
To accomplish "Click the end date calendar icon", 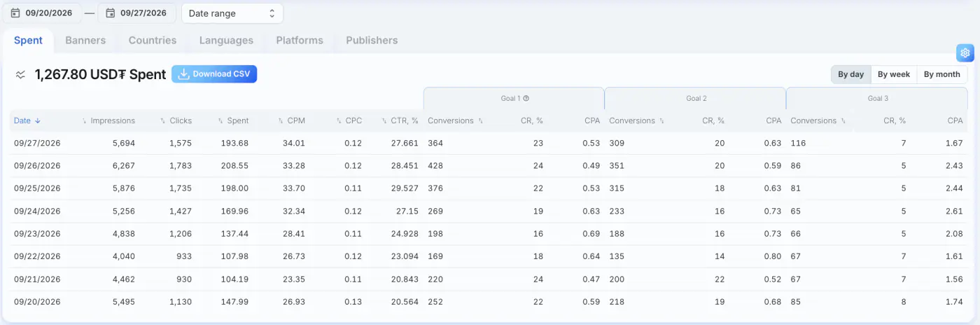I will coord(110,13).
